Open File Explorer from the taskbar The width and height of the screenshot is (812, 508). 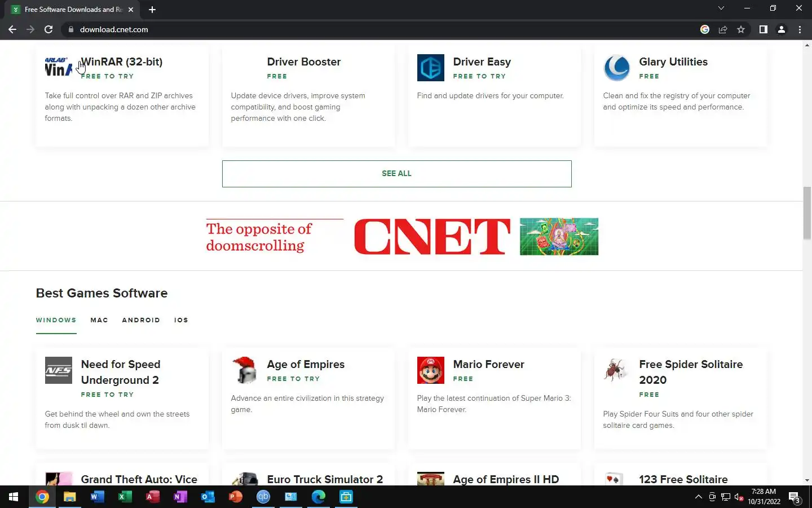point(69,497)
